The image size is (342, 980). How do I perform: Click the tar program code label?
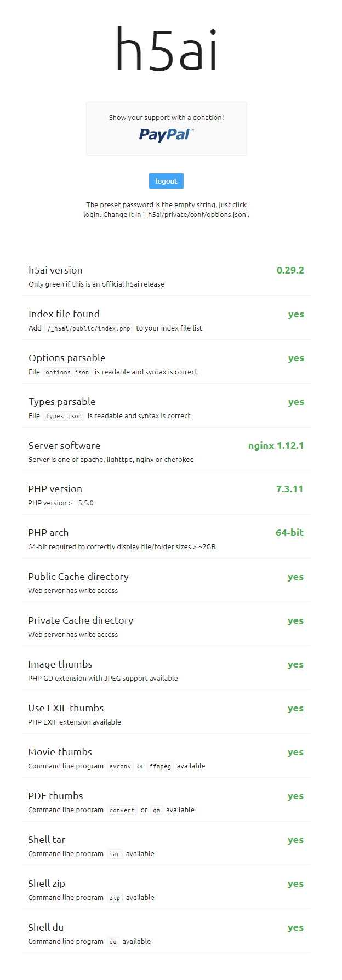pyautogui.click(x=115, y=854)
